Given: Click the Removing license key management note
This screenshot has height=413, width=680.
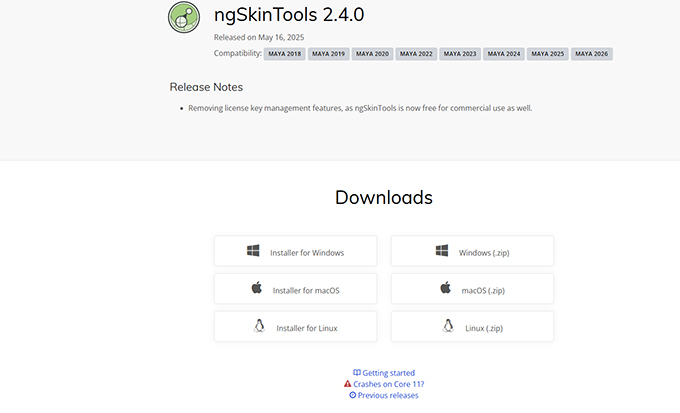Looking at the screenshot, I should [x=360, y=108].
